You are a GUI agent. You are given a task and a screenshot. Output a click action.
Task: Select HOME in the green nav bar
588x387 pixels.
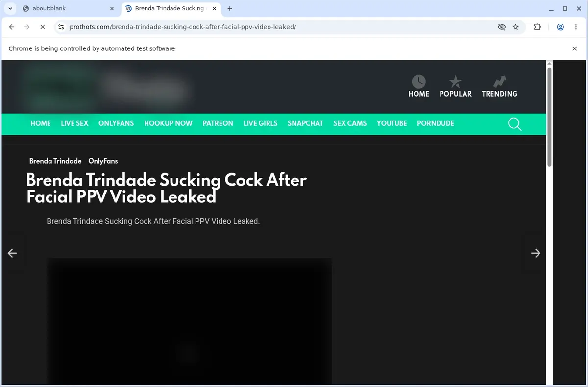tap(40, 123)
